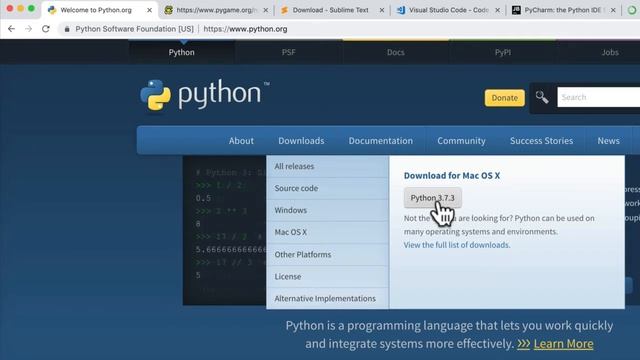Open the Documentation menu
Screen dimensions: 640x360
coord(380,140)
